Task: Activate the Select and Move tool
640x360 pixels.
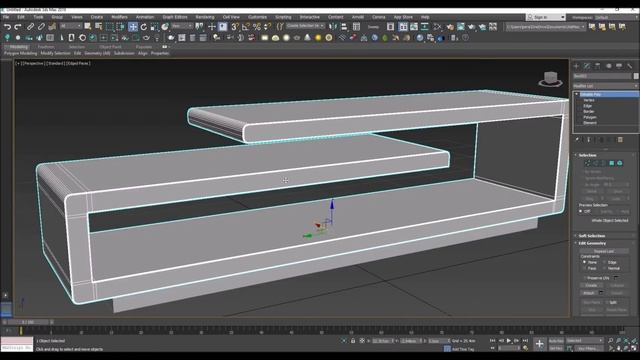Action: click(x=133, y=27)
